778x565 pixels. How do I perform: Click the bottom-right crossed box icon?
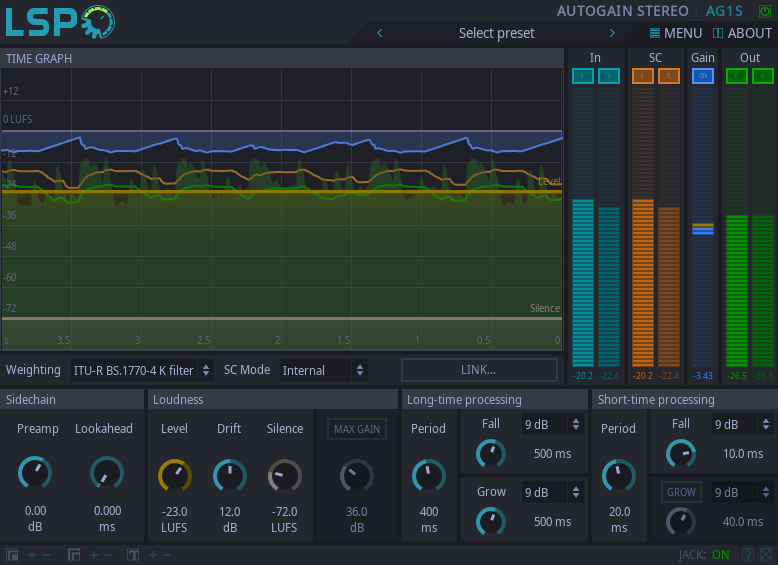[766, 555]
